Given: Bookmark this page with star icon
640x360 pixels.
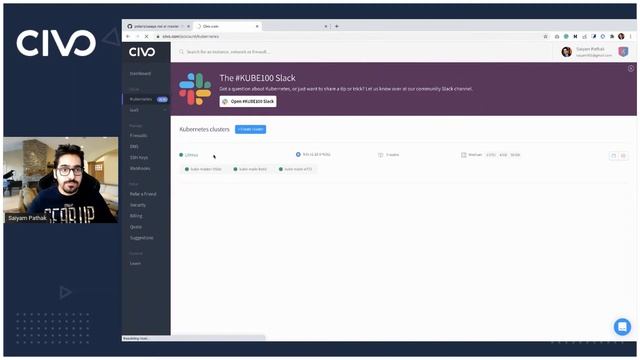Looking at the screenshot, I should click(x=545, y=36).
